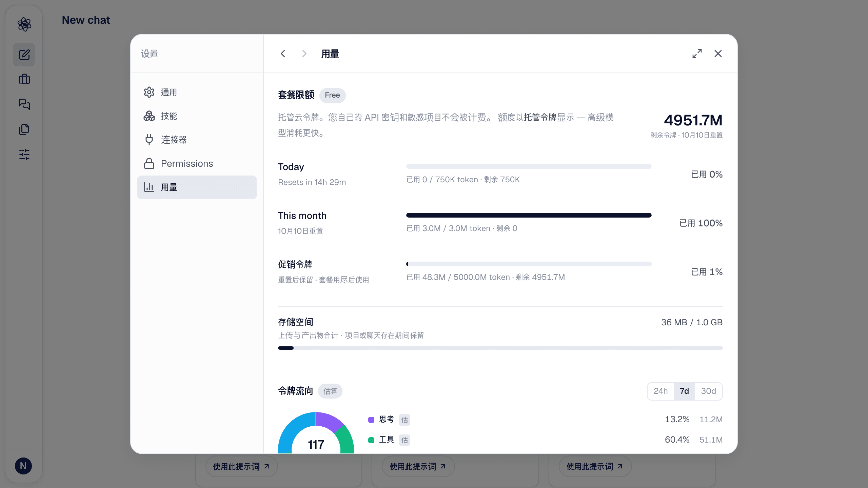Select 用量 usage section
This screenshot has width=868, height=488.
pos(197,187)
